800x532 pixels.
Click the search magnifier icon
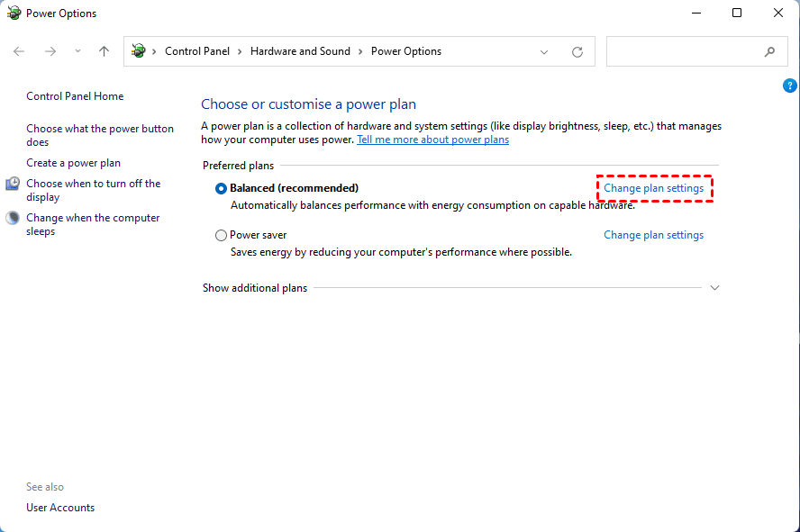click(769, 52)
